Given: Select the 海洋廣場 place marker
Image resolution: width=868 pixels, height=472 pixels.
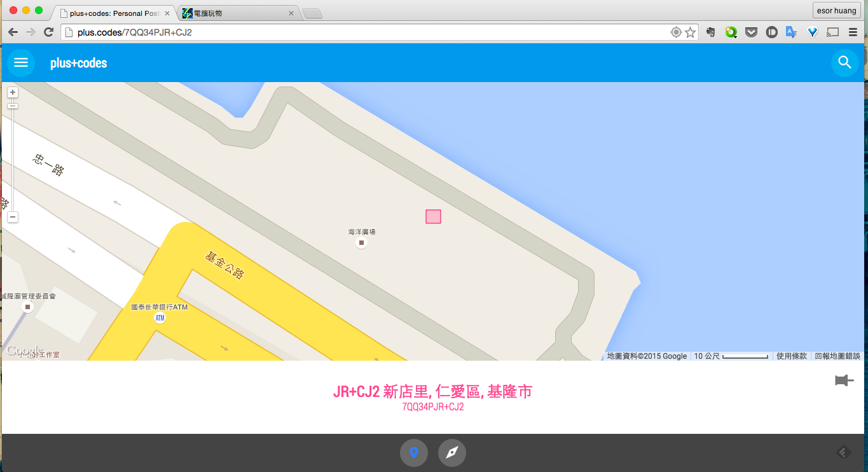Looking at the screenshot, I should coord(361,243).
